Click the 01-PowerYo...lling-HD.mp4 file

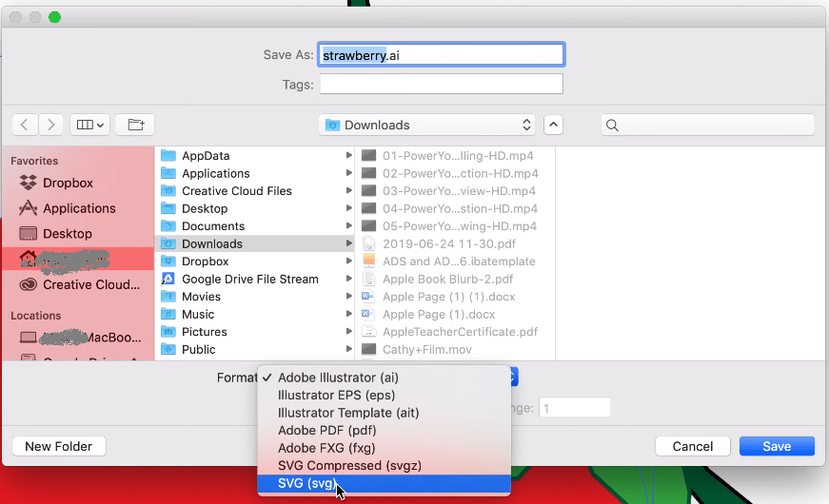coord(455,156)
